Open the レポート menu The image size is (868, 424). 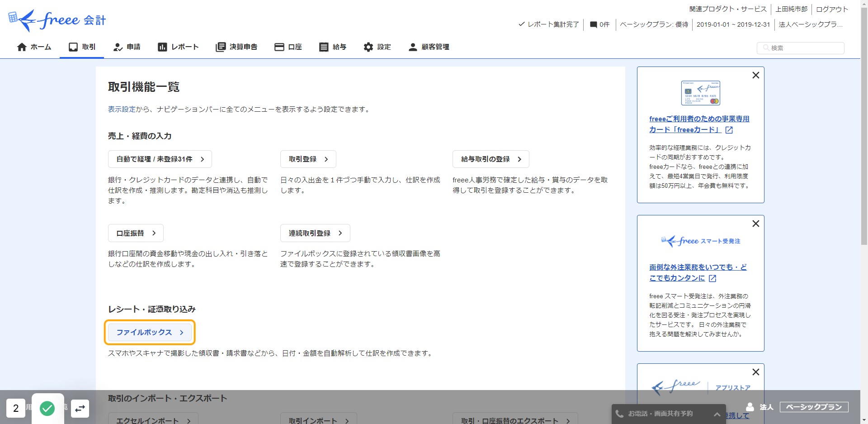pos(178,47)
